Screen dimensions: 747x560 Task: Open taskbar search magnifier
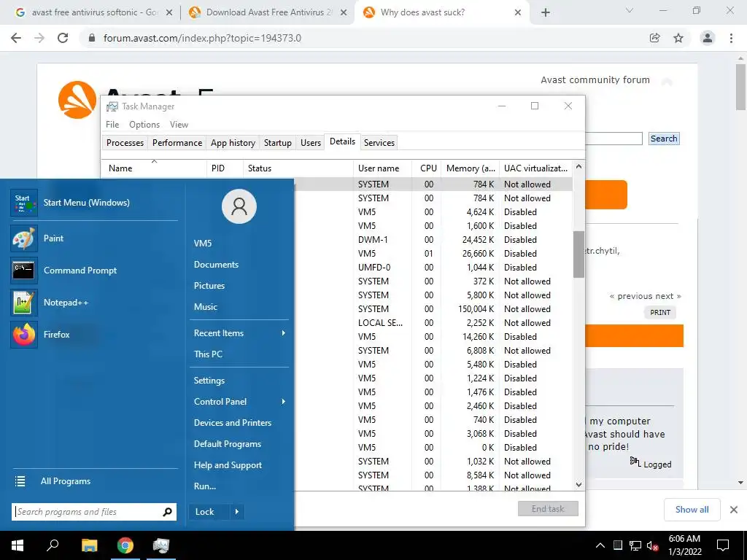(53, 545)
